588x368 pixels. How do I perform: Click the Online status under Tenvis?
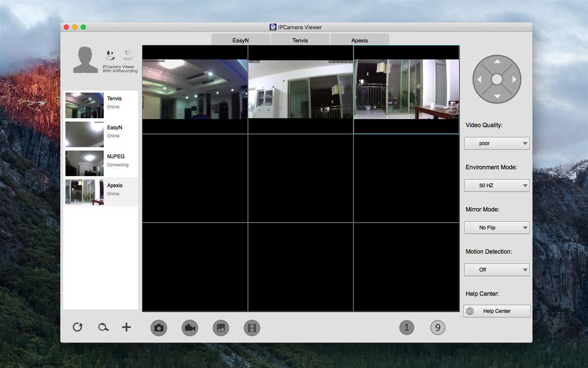click(x=113, y=107)
